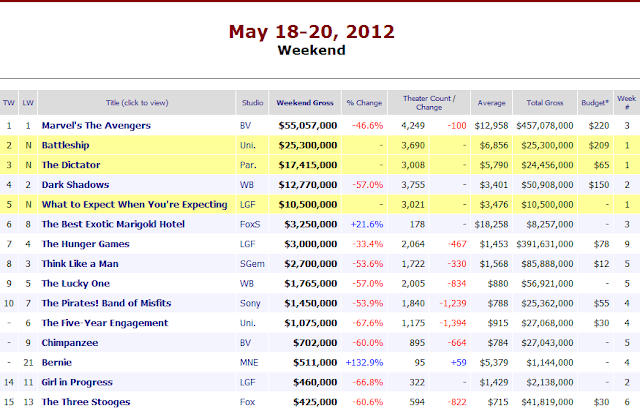The image size is (640, 414).
Task: Open the Battleship title link
Action: (65, 145)
